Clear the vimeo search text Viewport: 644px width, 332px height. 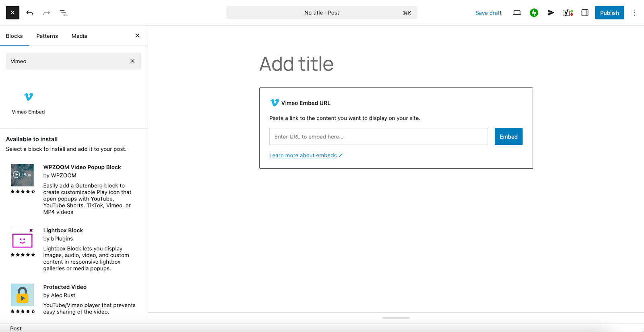click(132, 61)
